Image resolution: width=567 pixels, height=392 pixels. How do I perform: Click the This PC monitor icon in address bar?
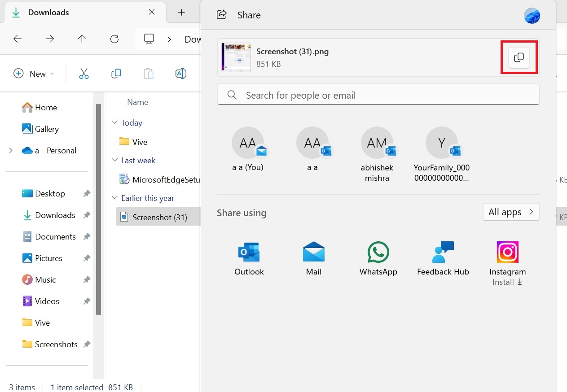click(149, 39)
